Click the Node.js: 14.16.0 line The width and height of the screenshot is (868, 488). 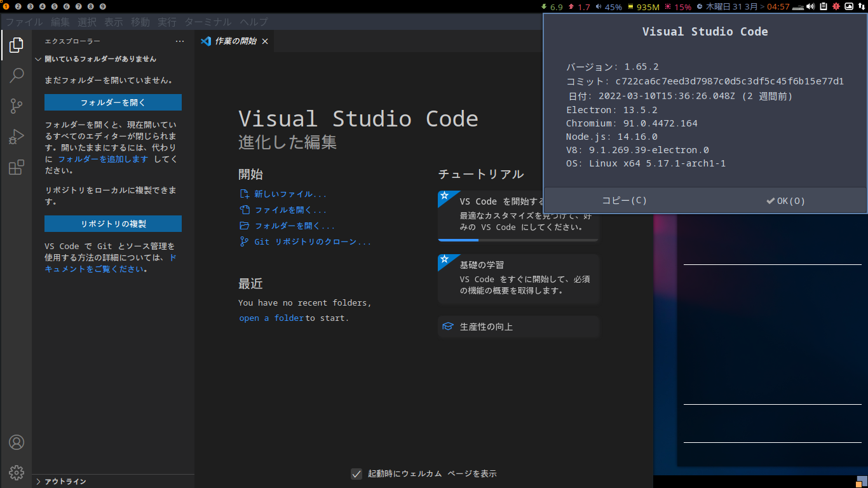(x=612, y=137)
